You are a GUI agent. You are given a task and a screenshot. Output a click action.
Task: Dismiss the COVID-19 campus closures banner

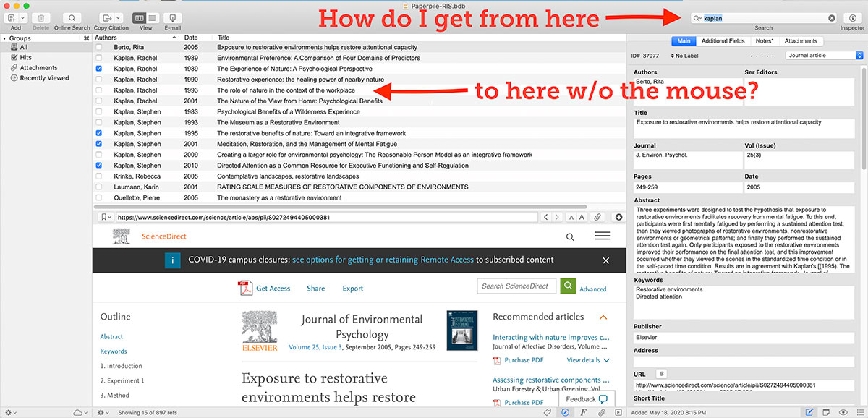tap(606, 260)
